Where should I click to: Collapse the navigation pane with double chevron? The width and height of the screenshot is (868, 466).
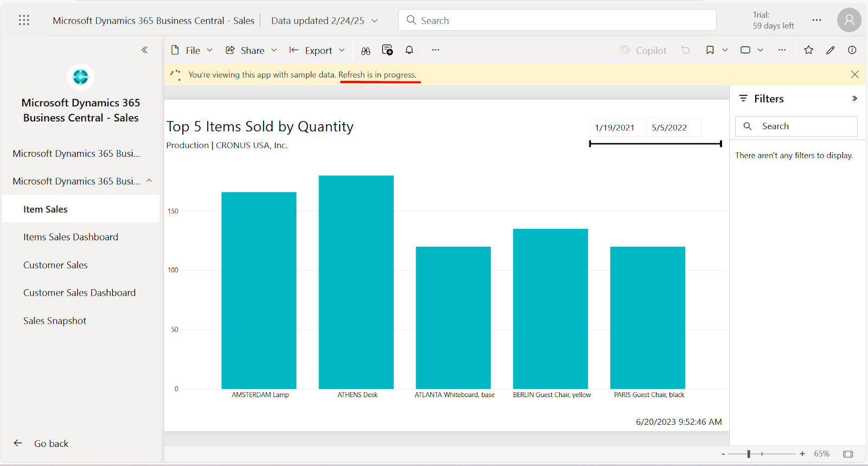click(144, 50)
